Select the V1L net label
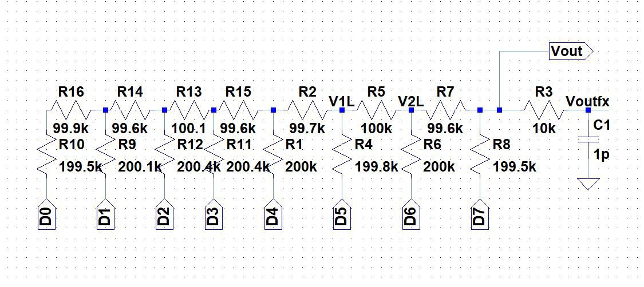This screenshot has width=644, height=287. 342,101
